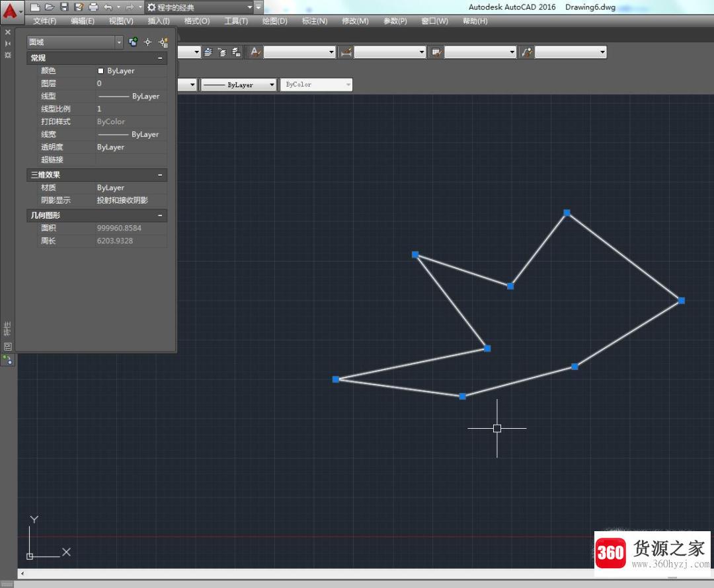Click the rightmost vertex grip of the region
The image size is (714, 588).
(681, 301)
